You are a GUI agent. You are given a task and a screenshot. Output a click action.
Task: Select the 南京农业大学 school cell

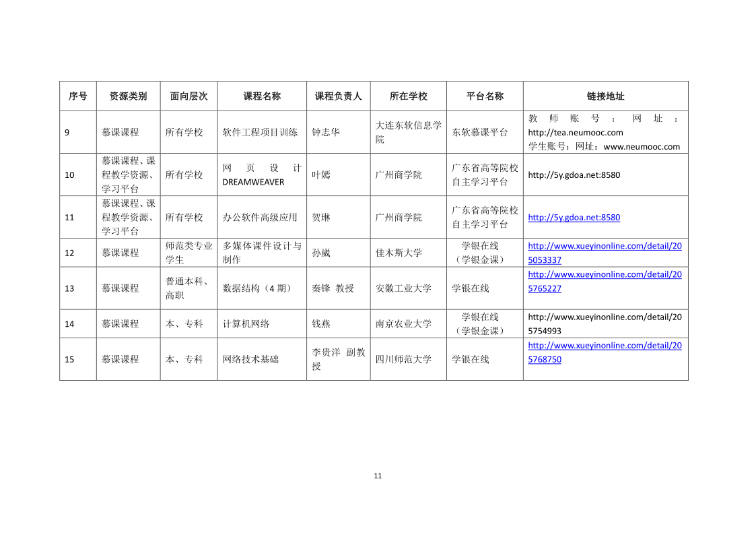[x=403, y=324]
